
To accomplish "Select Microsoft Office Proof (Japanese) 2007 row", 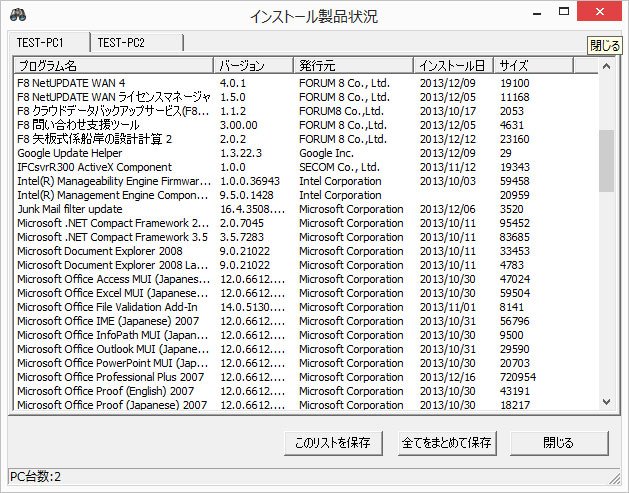I will [306, 404].
